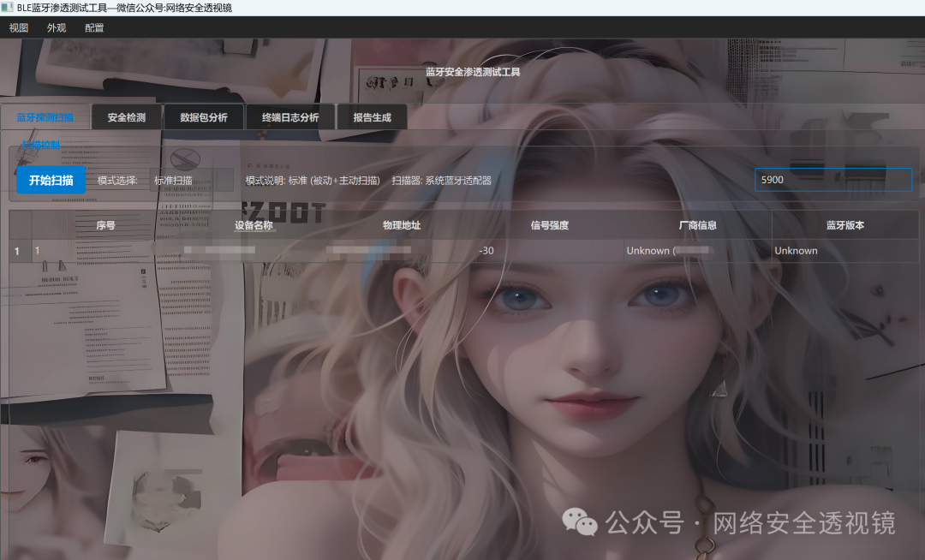The image size is (925, 560).
Task: Click the application icon in the title bar
Action: pos(7,7)
